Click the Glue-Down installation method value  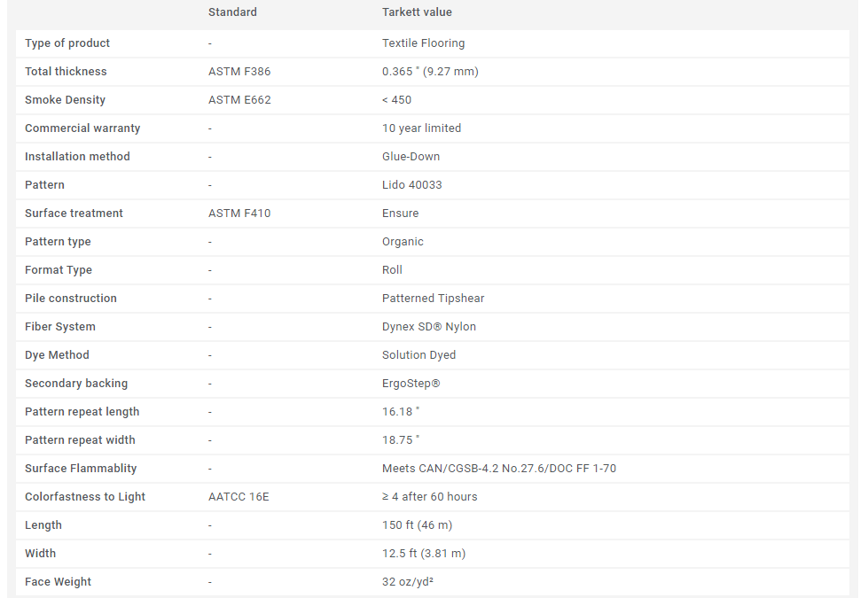[x=411, y=157]
